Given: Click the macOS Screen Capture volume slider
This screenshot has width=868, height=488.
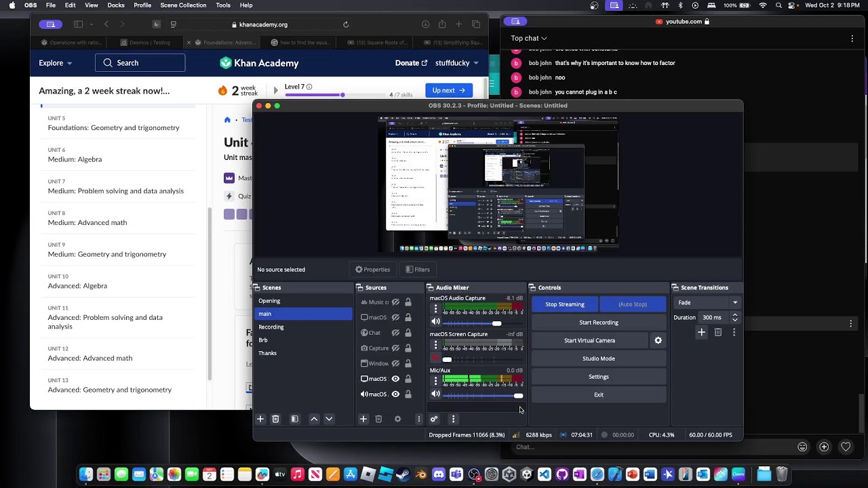Looking at the screenshot, I should pyautogui.click(x=483, y=359).
